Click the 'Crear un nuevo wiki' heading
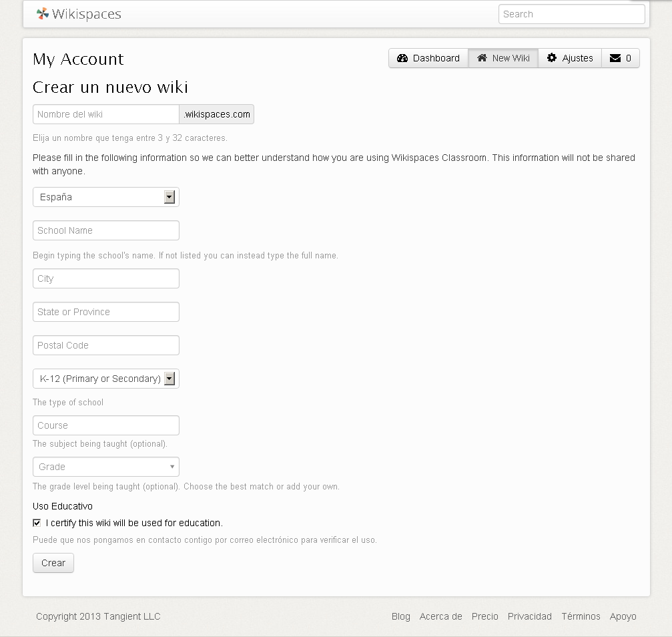 point(110,87)
